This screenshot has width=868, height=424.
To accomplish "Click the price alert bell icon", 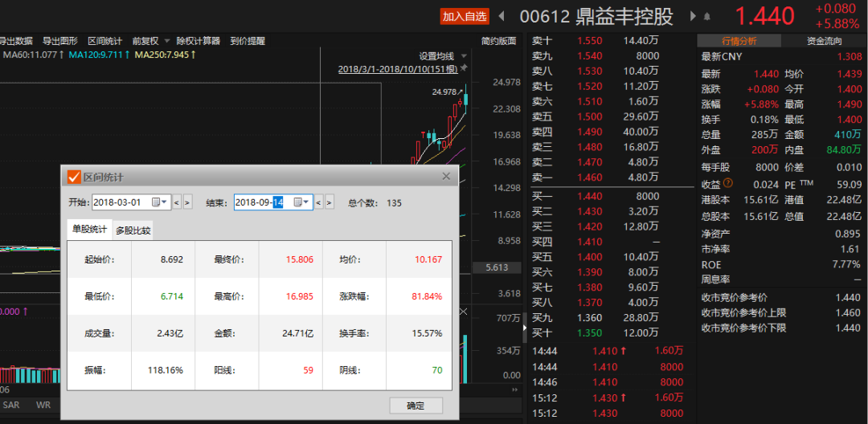I will pos(707,17).
